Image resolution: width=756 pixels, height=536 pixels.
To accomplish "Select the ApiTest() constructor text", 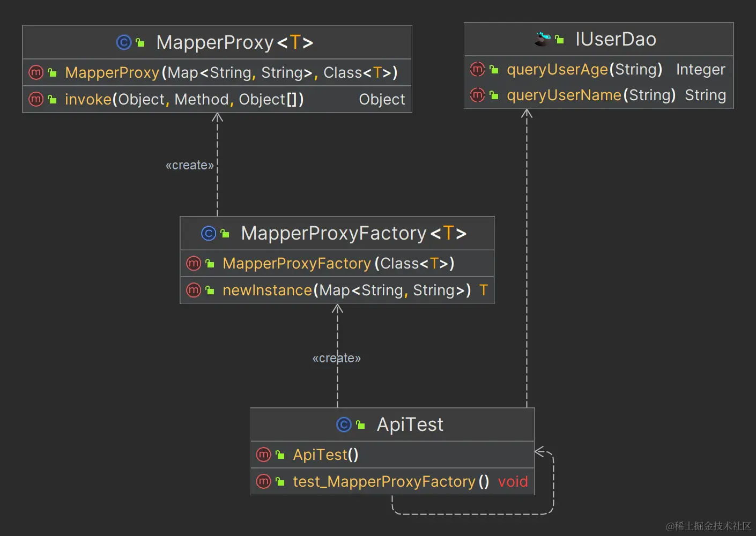I will [x=325, y=455].
